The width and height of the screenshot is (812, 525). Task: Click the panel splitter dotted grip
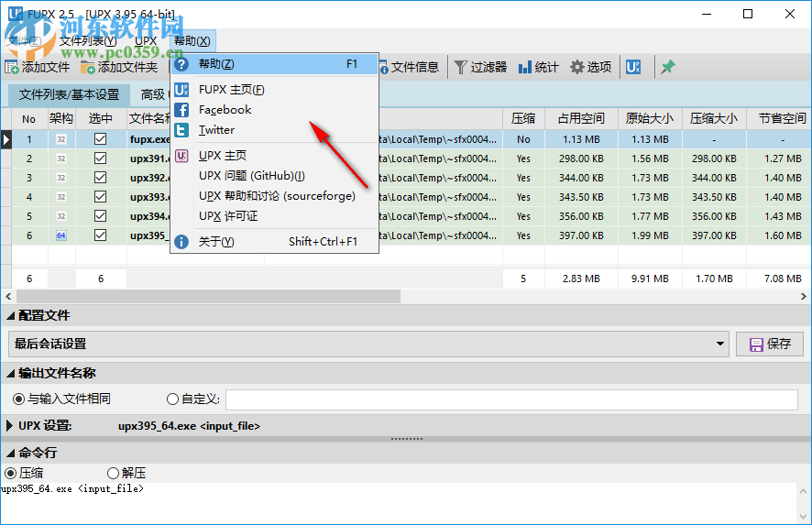coord(407,439)
